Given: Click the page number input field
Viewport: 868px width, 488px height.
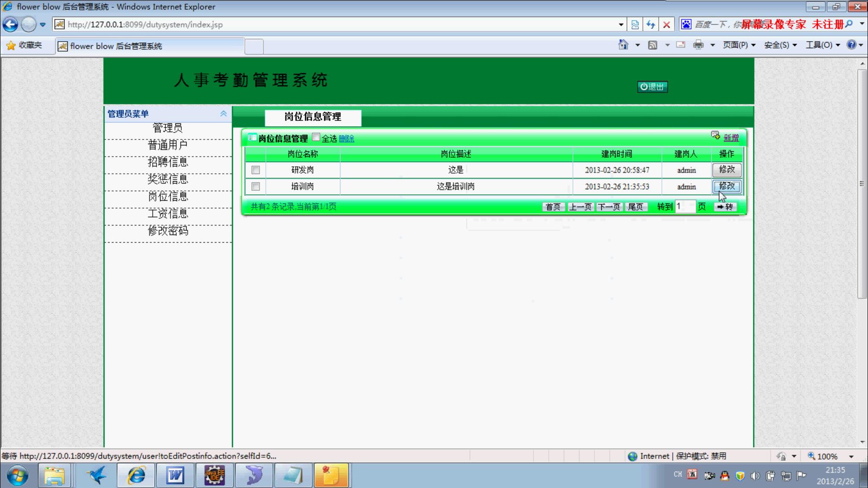Looking at the screenshot, I should 685,206.
